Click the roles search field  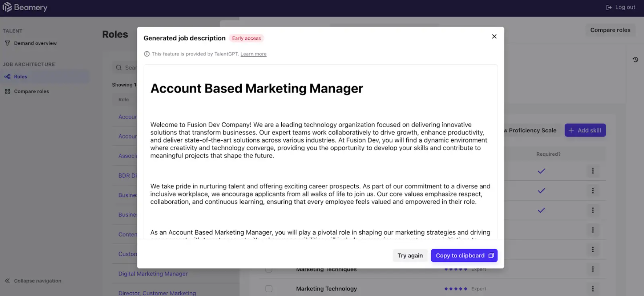tap(125, 68)
